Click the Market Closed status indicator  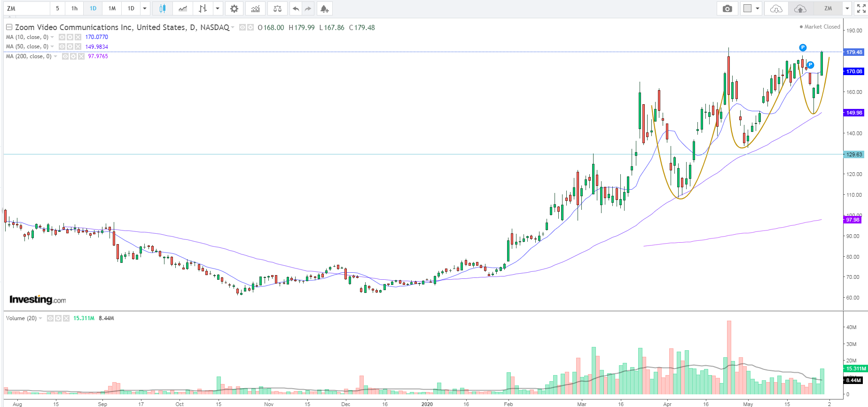820,27
